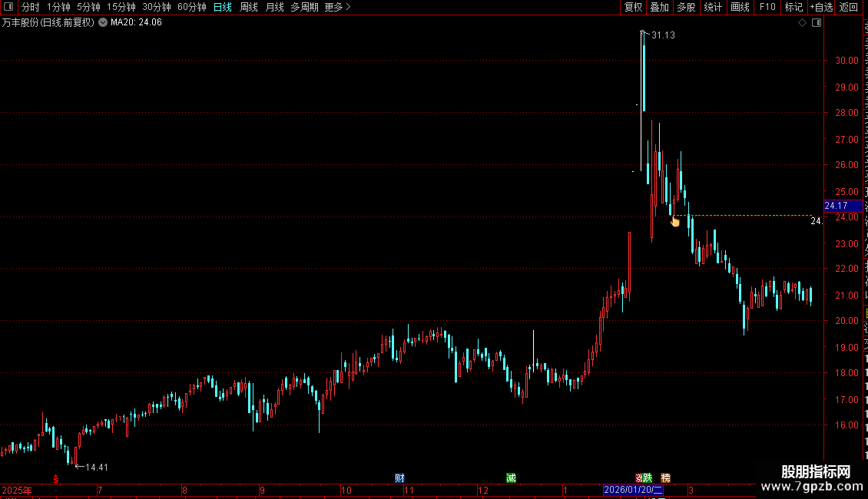Switch to 分时 intraday view
The width and height of the screenshot is (868, 499).
pyautogui.click(x=31, y=7)
